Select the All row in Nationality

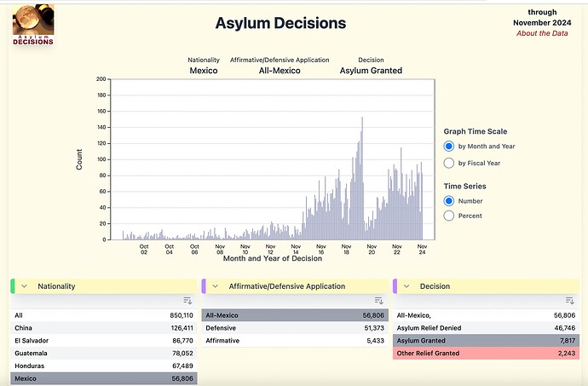click(104, 315)
